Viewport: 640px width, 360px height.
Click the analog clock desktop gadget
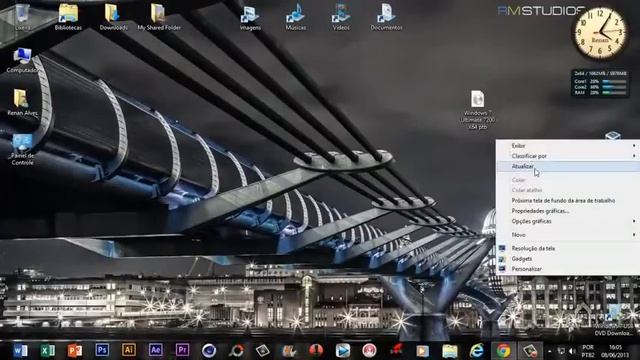(600, 33)
